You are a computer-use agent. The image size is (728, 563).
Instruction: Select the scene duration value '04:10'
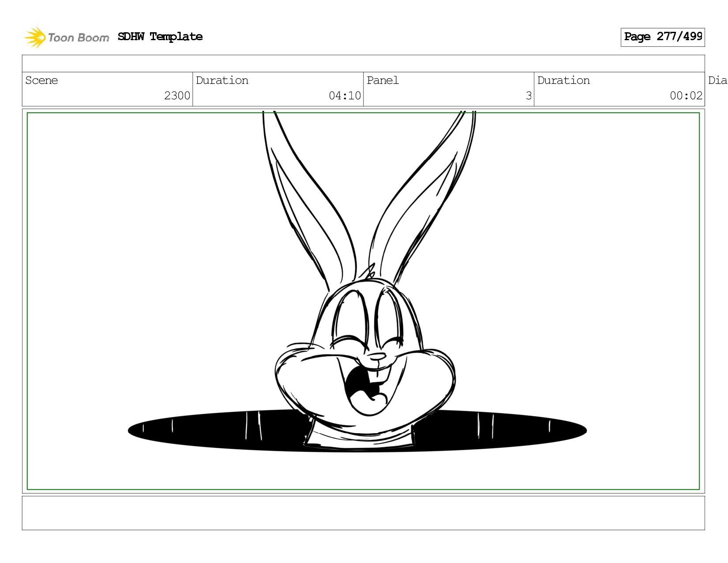345,96
